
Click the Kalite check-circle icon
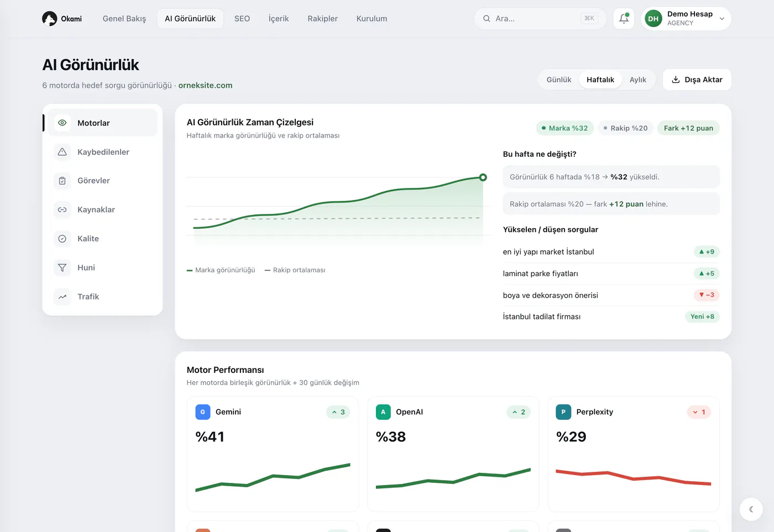[x=62, y=239]
